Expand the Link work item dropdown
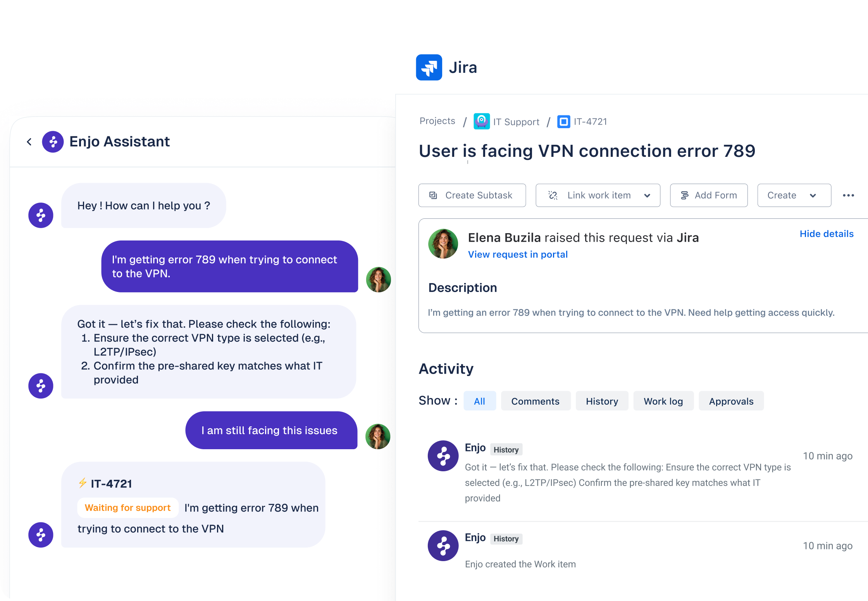The height and width of the screenshot is (601, 868). point(647,196)
